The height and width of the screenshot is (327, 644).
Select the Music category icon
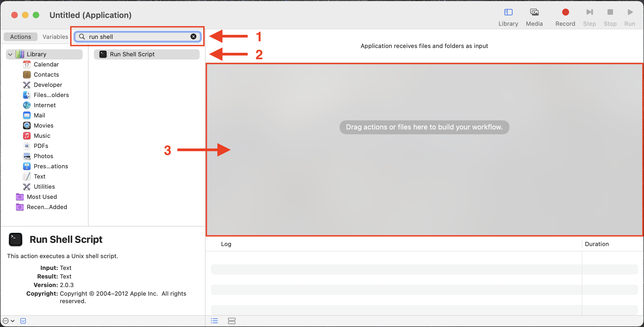[x=27, y=136]
